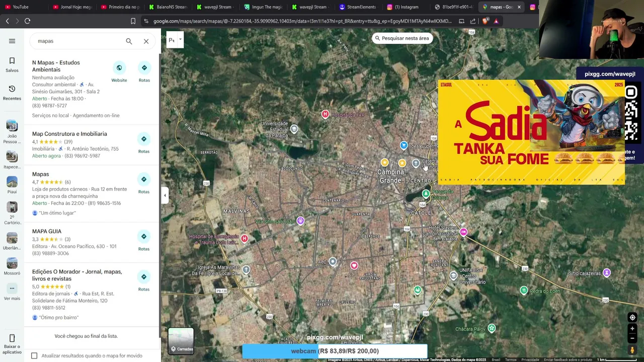644x362 pixels.
Task: Open Recentes history
Action: (12, 93)
